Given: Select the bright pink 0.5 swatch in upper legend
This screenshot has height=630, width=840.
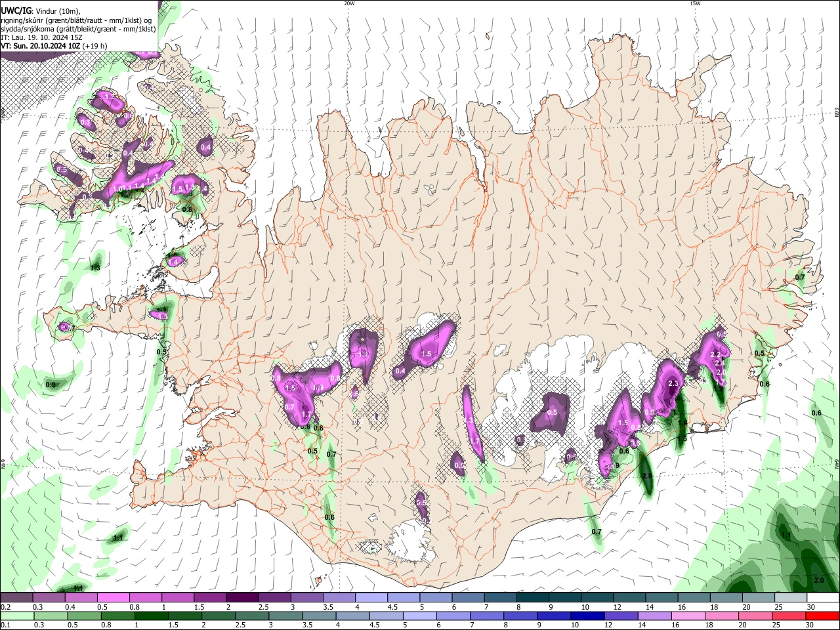Looking at the screenshot, I should click(x=113, y=597).
